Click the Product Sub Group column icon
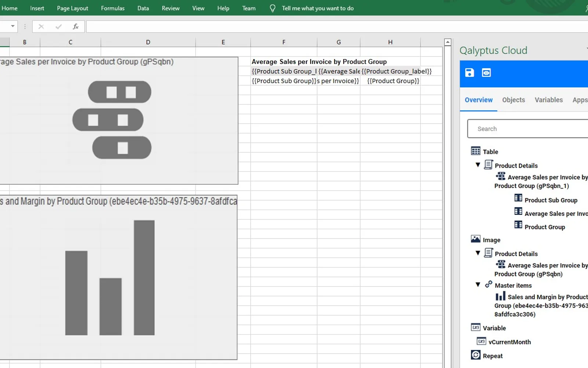This screenshot has height=368, width=588. (x=518, y=198)
